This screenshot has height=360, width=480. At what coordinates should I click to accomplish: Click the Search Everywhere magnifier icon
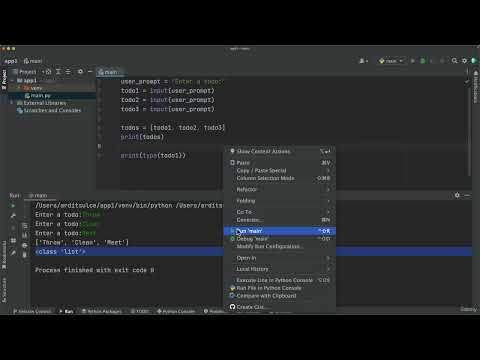pos(454,61)
